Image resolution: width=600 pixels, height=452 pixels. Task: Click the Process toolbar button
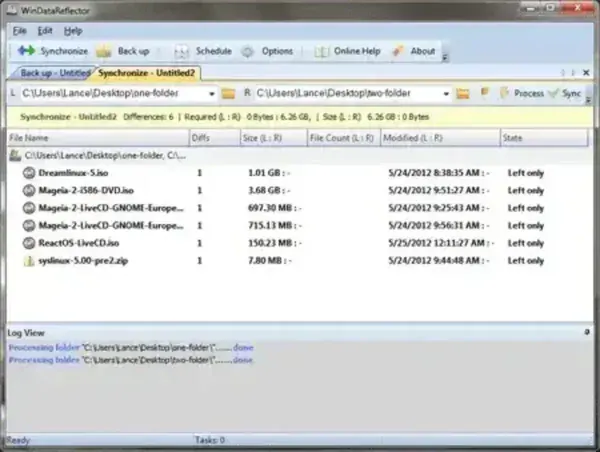pyautogui.click(x=522, y=93)
